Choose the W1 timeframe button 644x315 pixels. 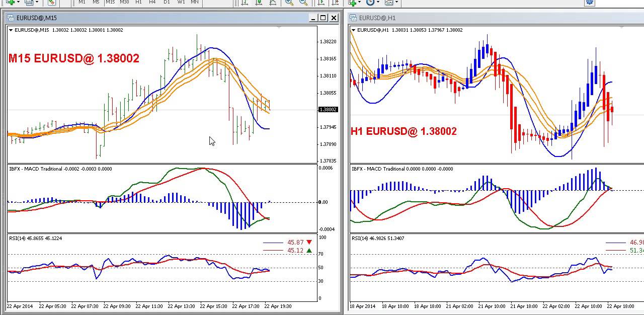coord(181,2)
